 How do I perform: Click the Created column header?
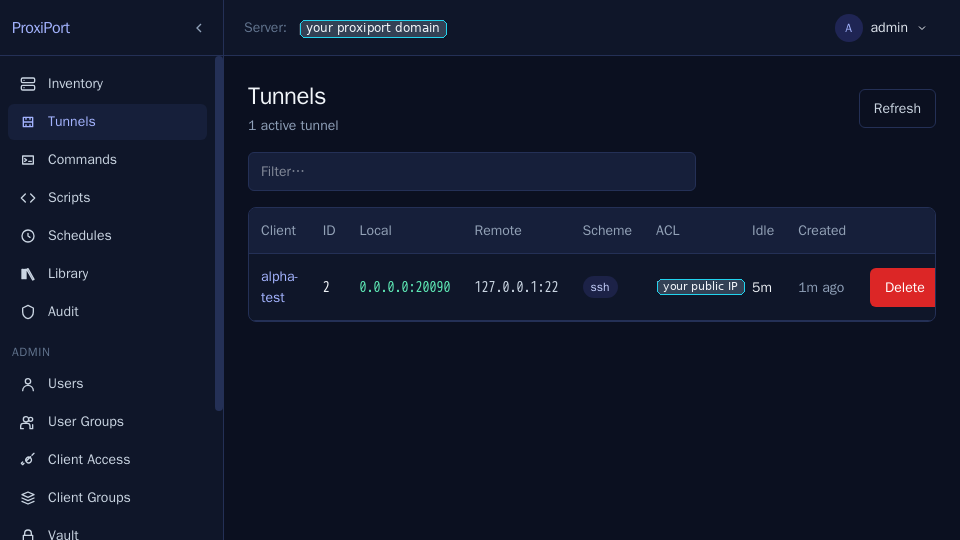[x=822, y=231]
